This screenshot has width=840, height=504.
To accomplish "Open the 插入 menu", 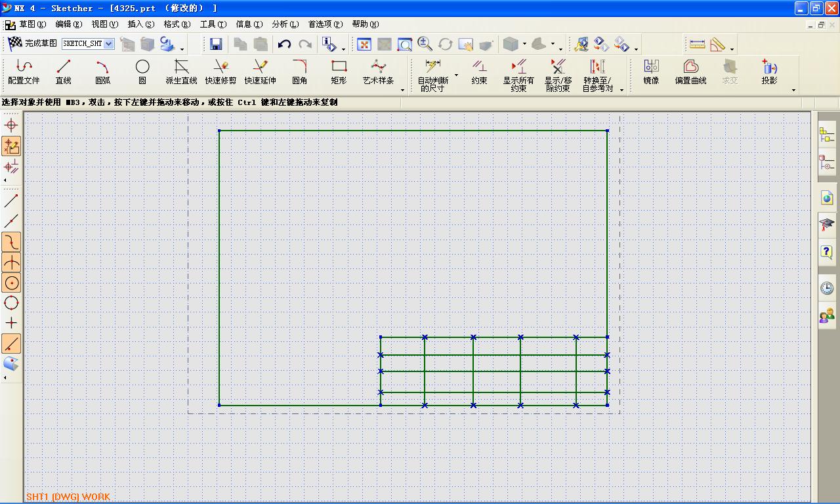I will [141, 24].
